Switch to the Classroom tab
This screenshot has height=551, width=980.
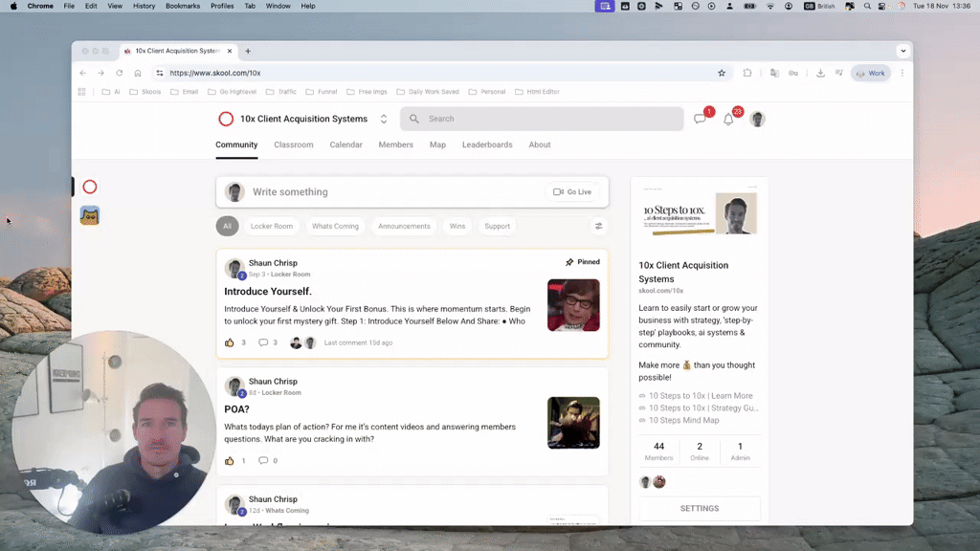pyautogui.click(x=293, y=145)
